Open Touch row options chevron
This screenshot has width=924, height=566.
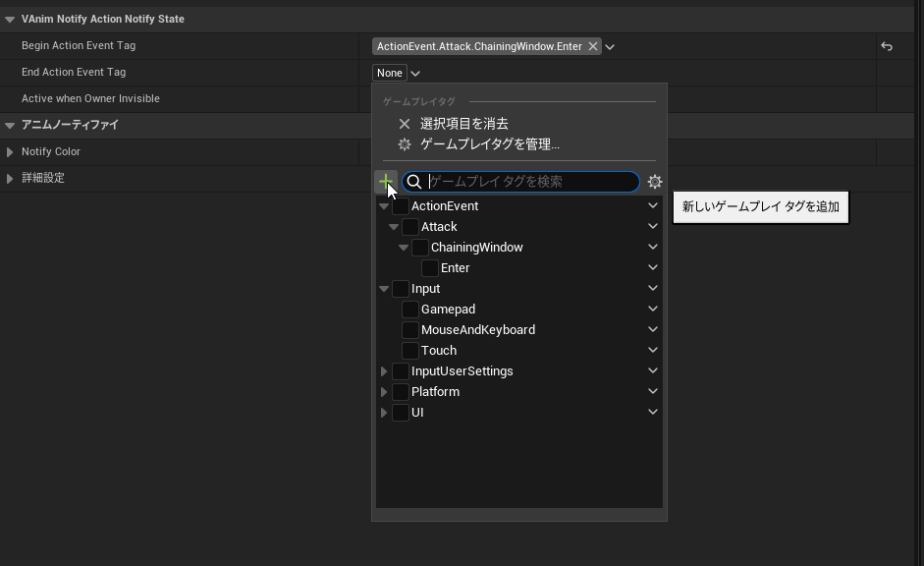pyautogui.click(x=653, y=350)
